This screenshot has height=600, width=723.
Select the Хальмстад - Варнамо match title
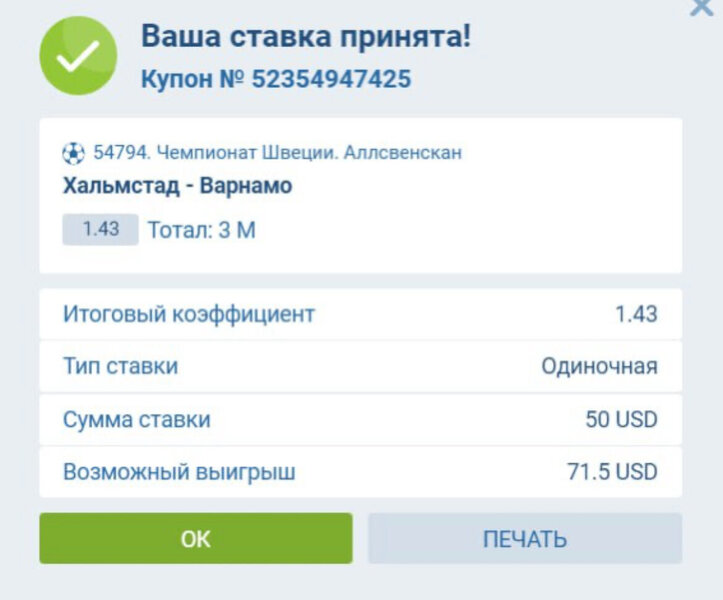point(177,186)
